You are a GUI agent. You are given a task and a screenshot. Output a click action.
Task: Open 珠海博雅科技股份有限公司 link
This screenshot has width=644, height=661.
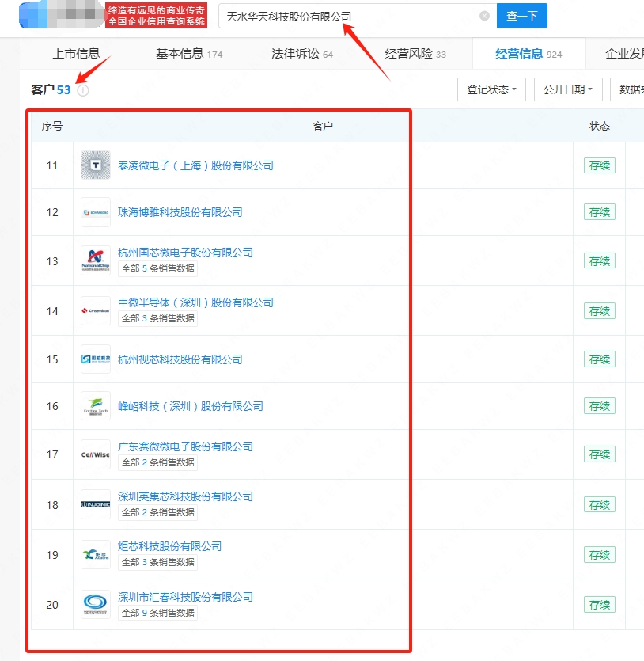click(180, 212)
